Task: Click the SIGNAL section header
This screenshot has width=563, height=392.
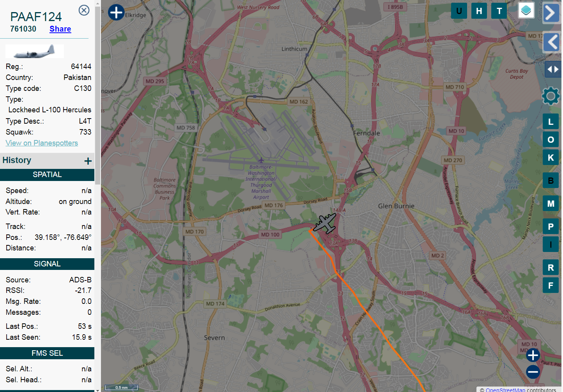Action: pos(47,264)
